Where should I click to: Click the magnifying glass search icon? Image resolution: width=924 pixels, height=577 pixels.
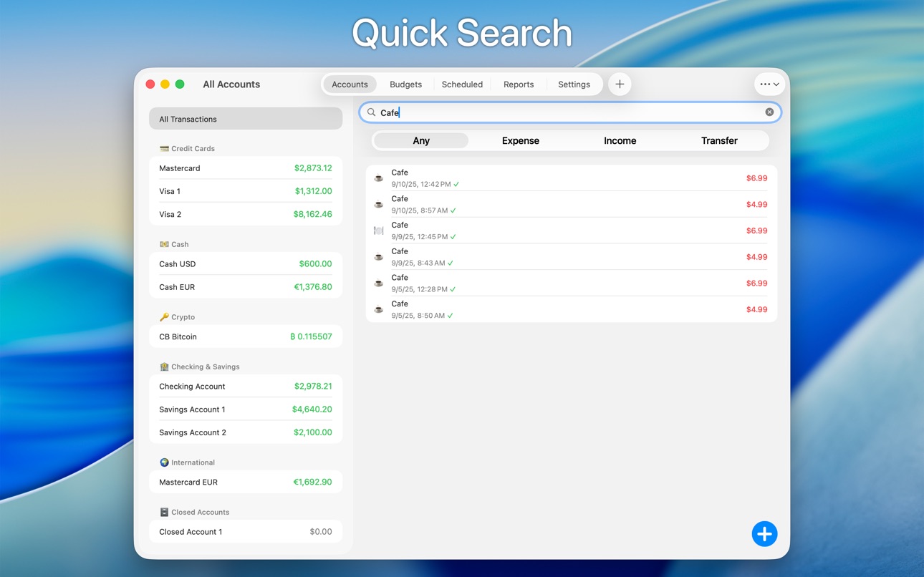click(x=371, y=112)
